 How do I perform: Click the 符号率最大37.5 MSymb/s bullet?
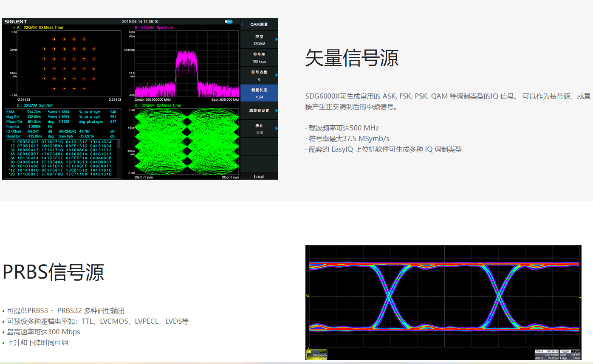(347, 138)
